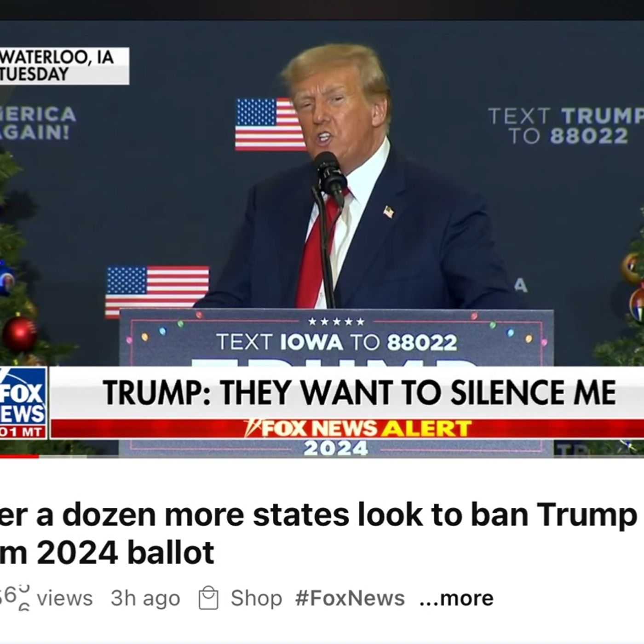The height and width of the screenshot is (644, 644).
Task: Click the Waterloo, IA Tuesday location tag
Action: click(64, 66)
